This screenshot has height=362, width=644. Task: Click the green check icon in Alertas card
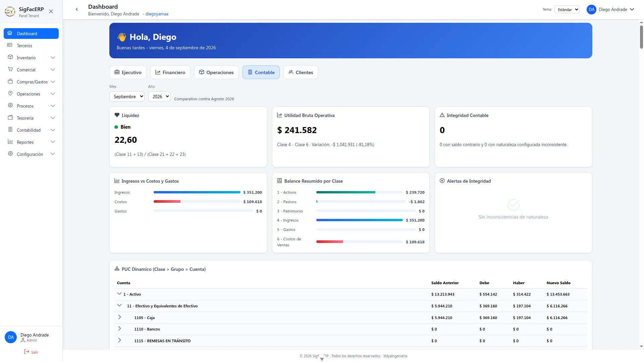(514, 204)
